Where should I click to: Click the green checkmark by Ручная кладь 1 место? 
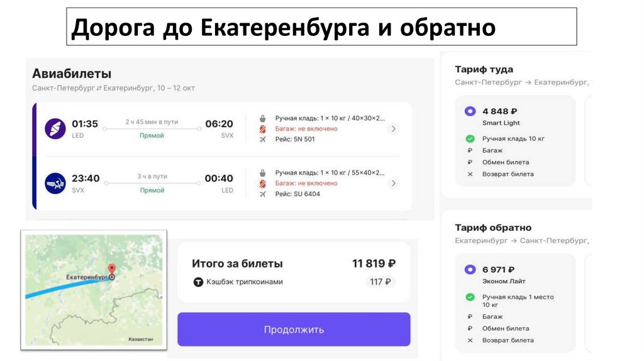(470, 297)
